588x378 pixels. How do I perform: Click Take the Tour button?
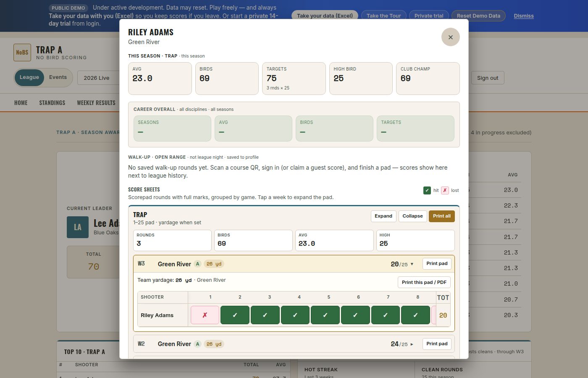(383, 16)
